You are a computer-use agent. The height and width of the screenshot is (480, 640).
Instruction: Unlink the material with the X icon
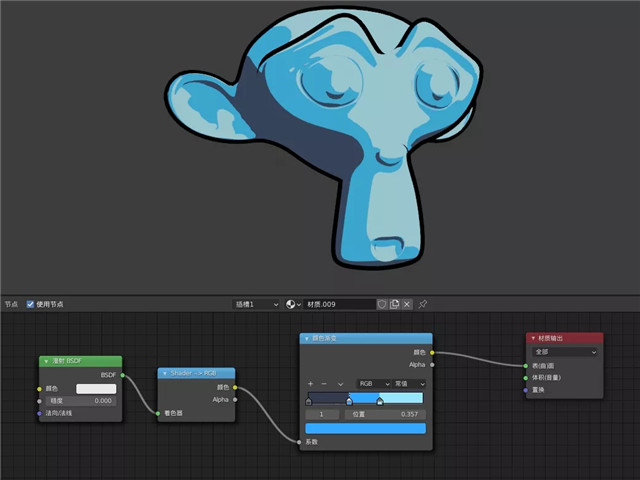pos(407,304)
